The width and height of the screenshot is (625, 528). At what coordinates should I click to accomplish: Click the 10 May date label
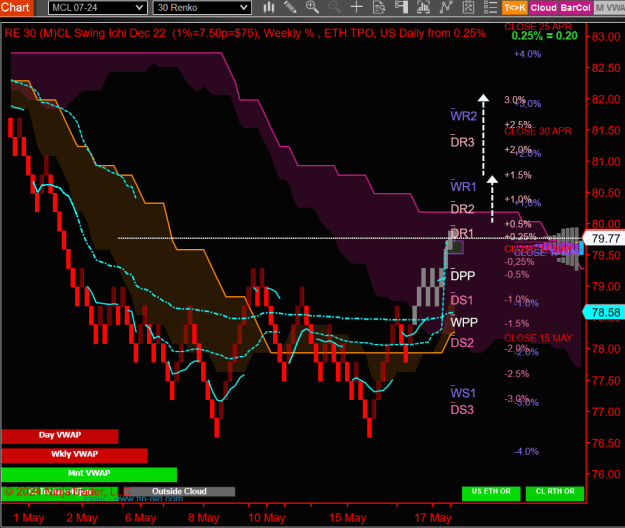point(267,518)
